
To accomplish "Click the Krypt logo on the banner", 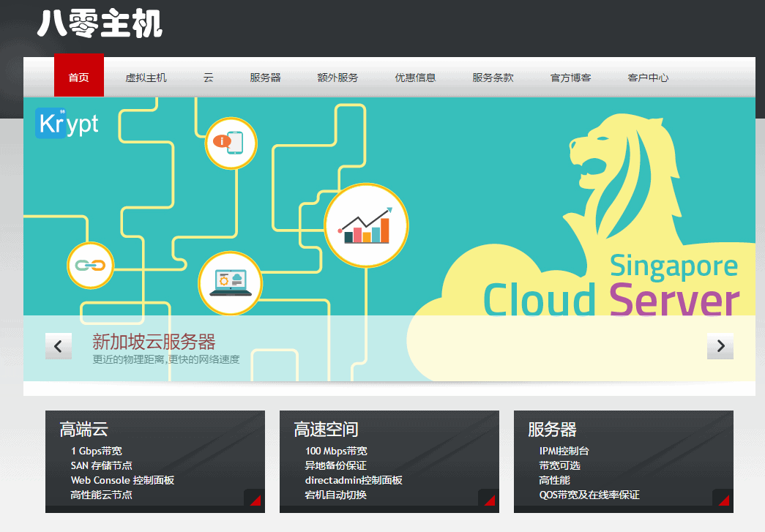I will coord(67,124).
